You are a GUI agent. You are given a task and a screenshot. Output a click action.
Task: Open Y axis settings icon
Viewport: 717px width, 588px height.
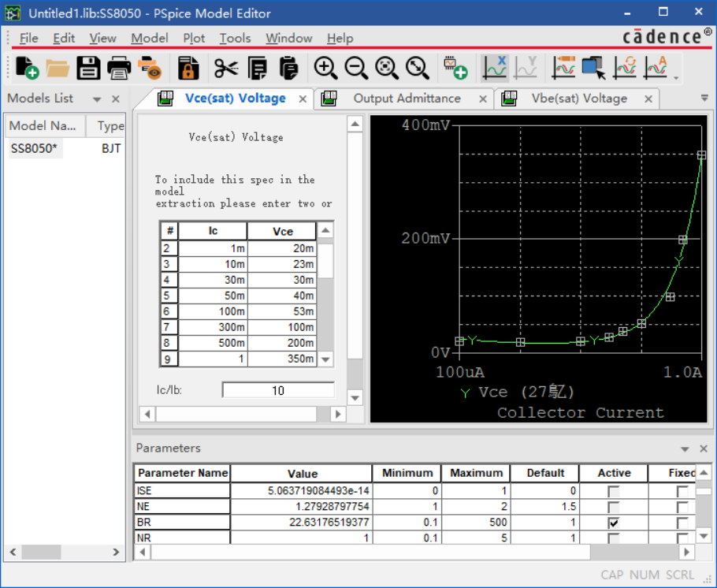[526, 68]
